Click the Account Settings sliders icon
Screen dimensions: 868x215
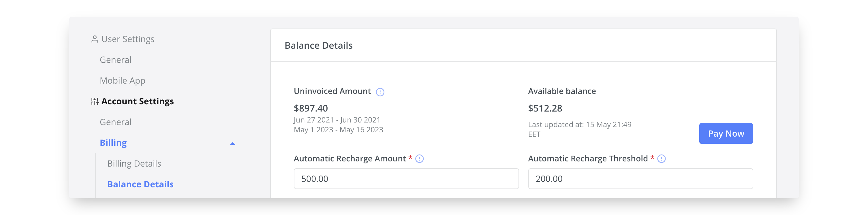95,101
